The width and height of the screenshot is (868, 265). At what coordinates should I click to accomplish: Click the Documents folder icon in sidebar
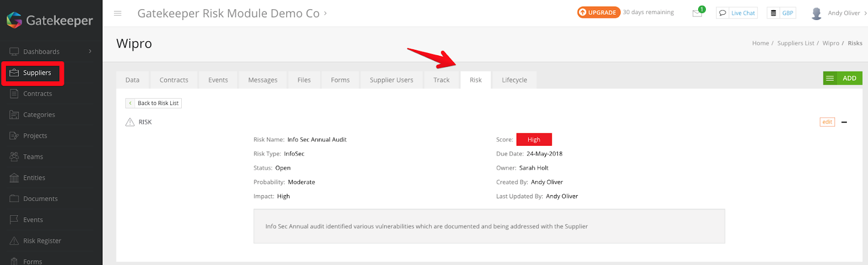[14, 198]
